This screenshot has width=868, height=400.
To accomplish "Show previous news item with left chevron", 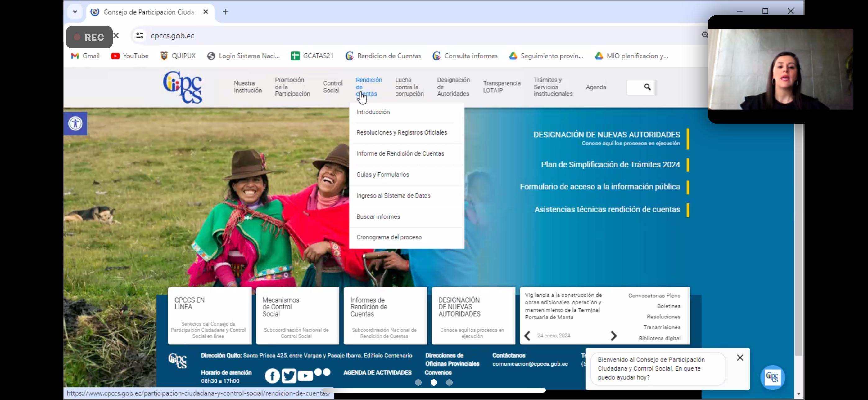I will [x=527, y=336].
